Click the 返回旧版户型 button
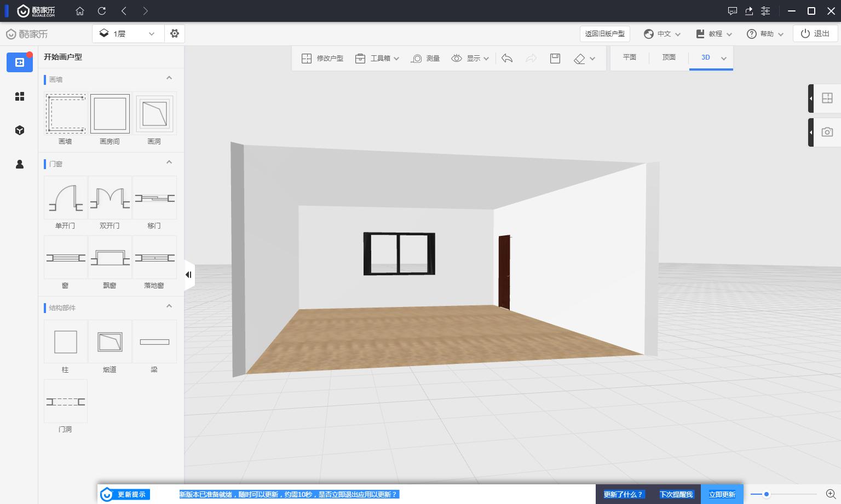 [604, 34]
